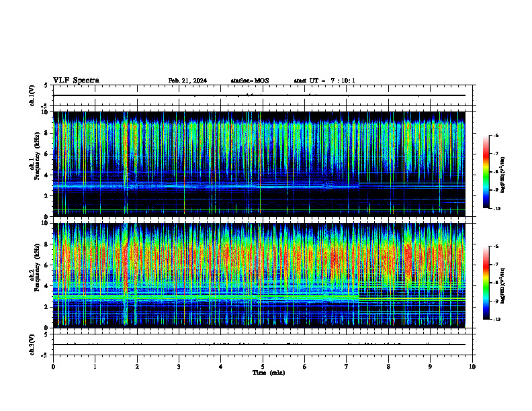This screenshot has height=411, width=532.
Task: Click the ch.1 color scale bar
Action: tap(486, 172)
